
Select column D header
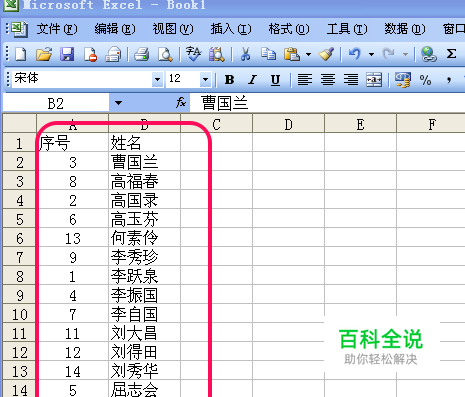pyautogui.click(x=288, y=124)
